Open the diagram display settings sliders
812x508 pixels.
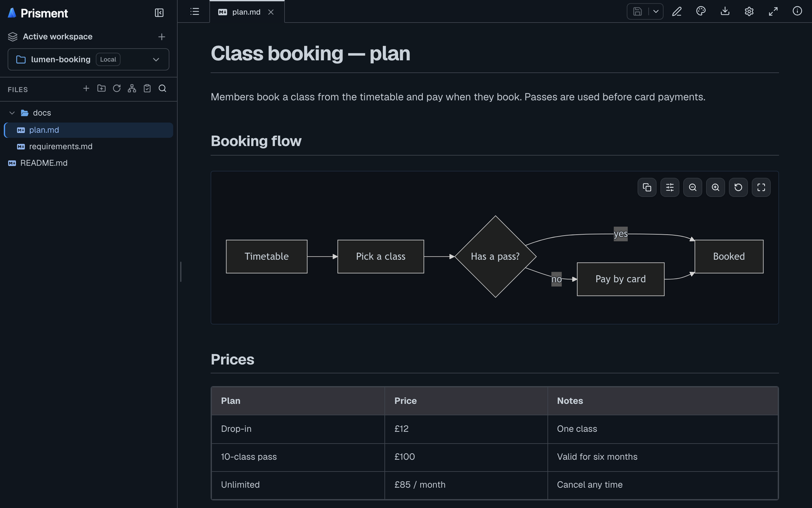click(x=670, y=187)
